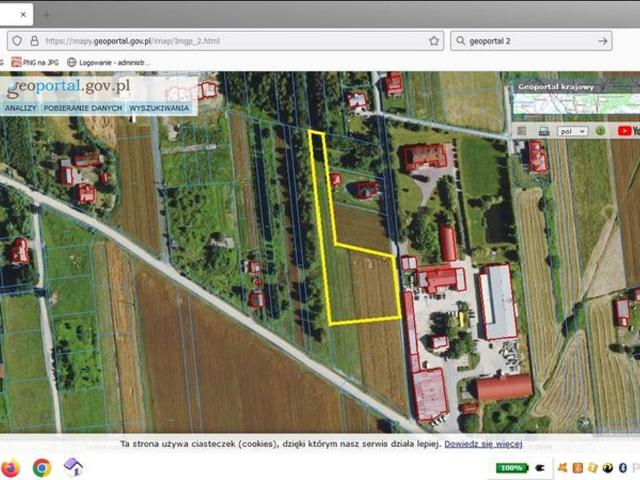Image resolution: width=640 pixels, height=480 pixels.
Task: Launch Chrome from the taskbar
Action: (x=42, y=467)
